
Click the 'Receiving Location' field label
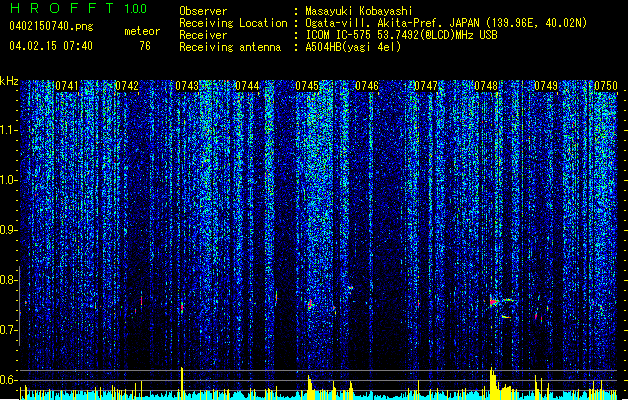233,23
